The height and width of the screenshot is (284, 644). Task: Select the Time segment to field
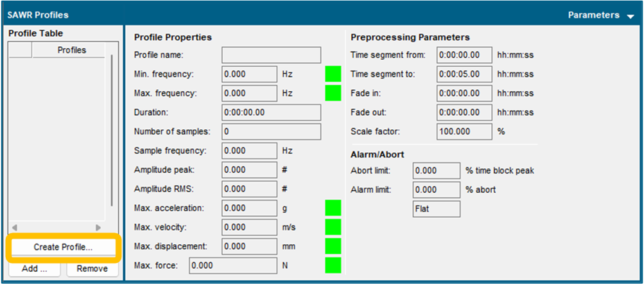(x=464, y=74)
